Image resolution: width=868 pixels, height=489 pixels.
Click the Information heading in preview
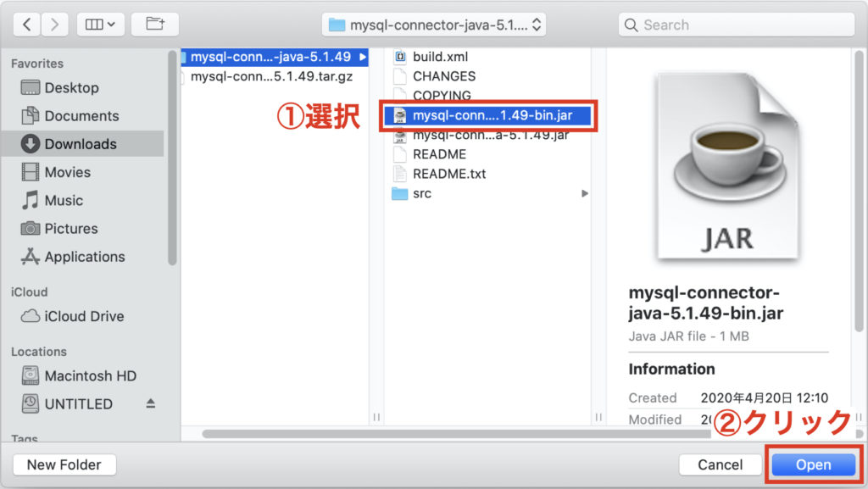point(671,369)
